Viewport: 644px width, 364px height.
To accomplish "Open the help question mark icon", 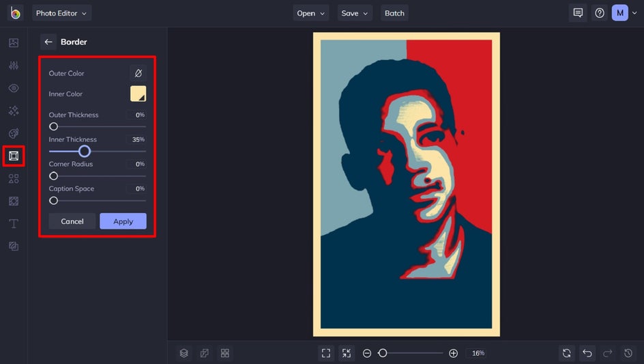I will (600, 13).
